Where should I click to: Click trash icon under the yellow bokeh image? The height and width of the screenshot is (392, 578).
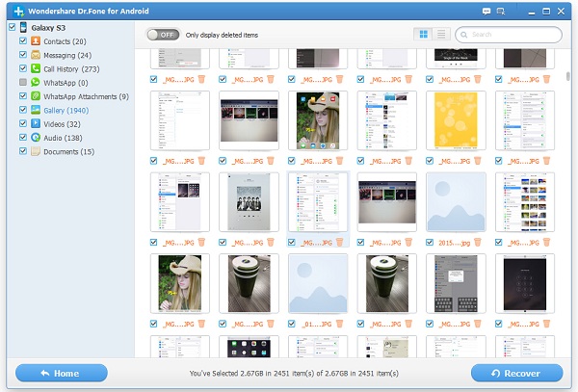[478, 160]
